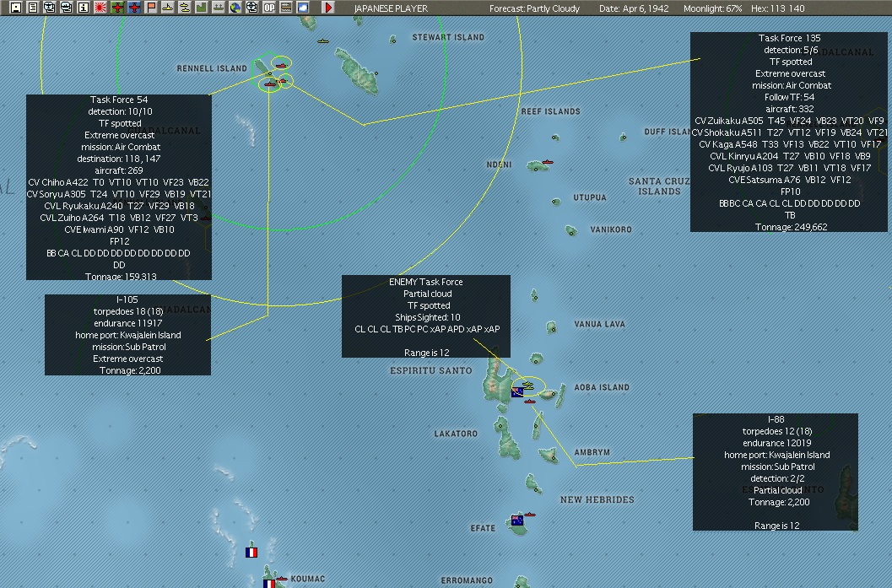Viewport: 892px width, 588px height.
Task: Show the weather cloud overlay icon
Action: [x=303, y=8]
